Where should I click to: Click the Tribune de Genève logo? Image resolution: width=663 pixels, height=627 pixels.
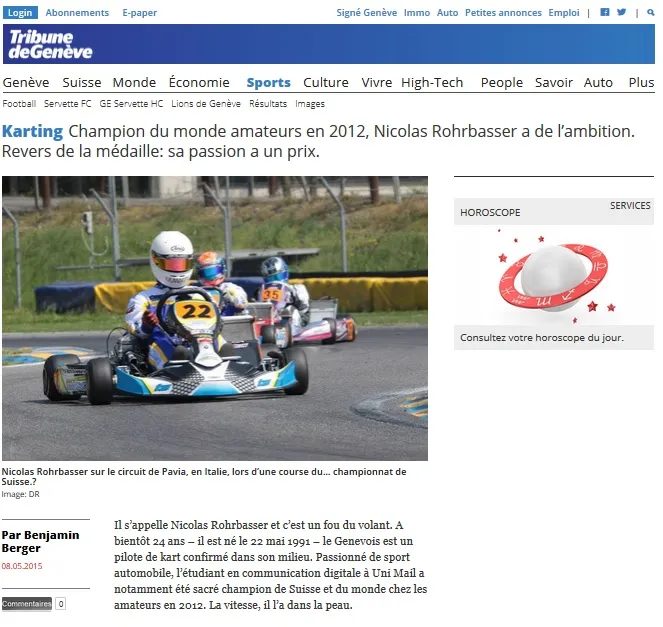(x=50, y=44)
